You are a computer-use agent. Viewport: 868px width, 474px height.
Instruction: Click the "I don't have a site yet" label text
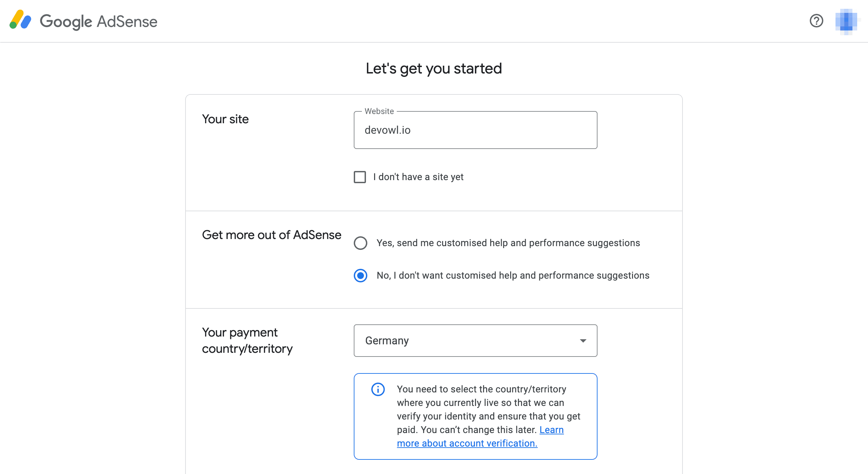(418, 177)
